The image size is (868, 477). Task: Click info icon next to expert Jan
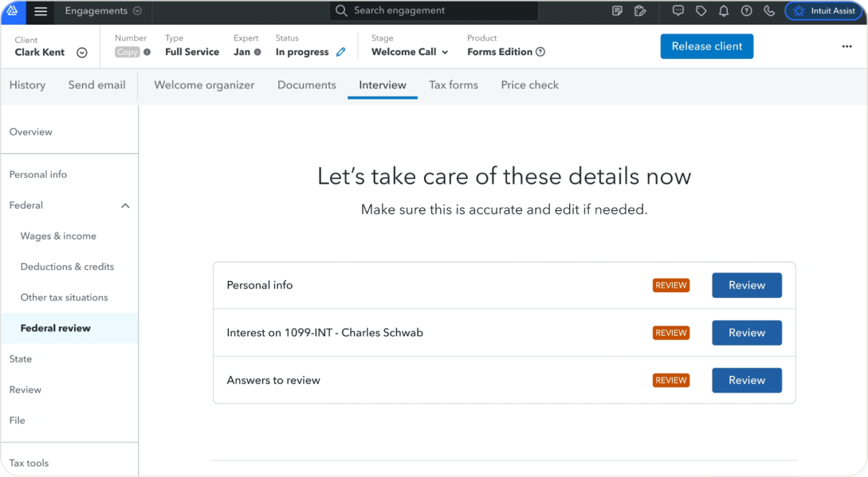pos(257,52)
